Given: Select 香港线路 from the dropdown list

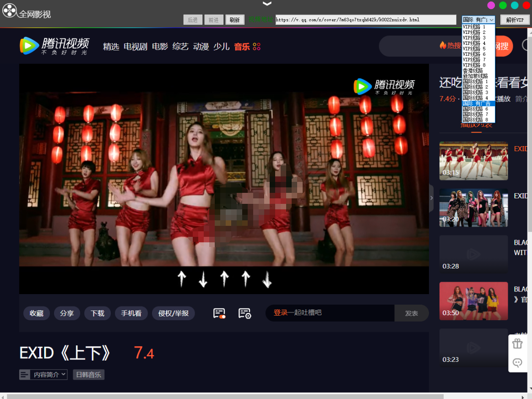Looking at the screenshot, I should point(473,71).
